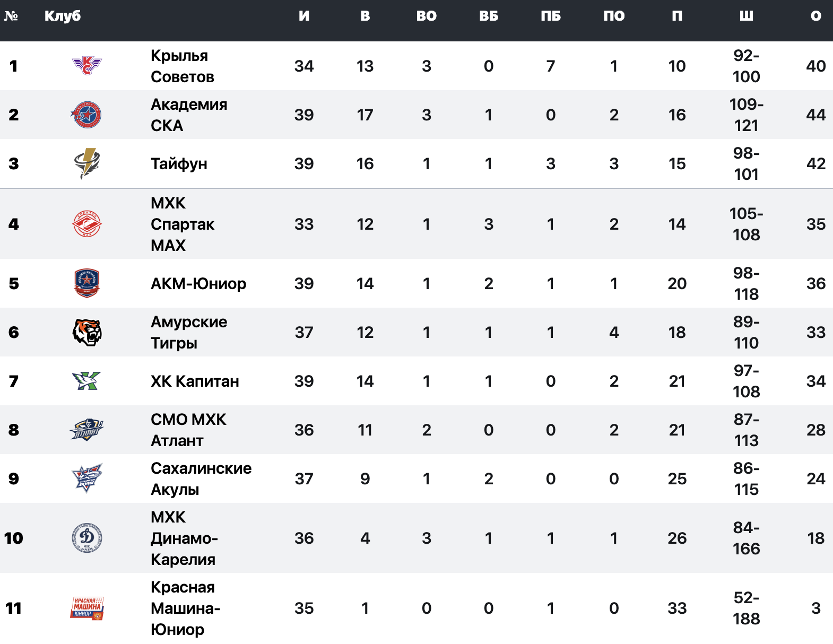Screen dimensions: 833x644
Task: Click the ХК Капитан logo
Action: [86, 381]
